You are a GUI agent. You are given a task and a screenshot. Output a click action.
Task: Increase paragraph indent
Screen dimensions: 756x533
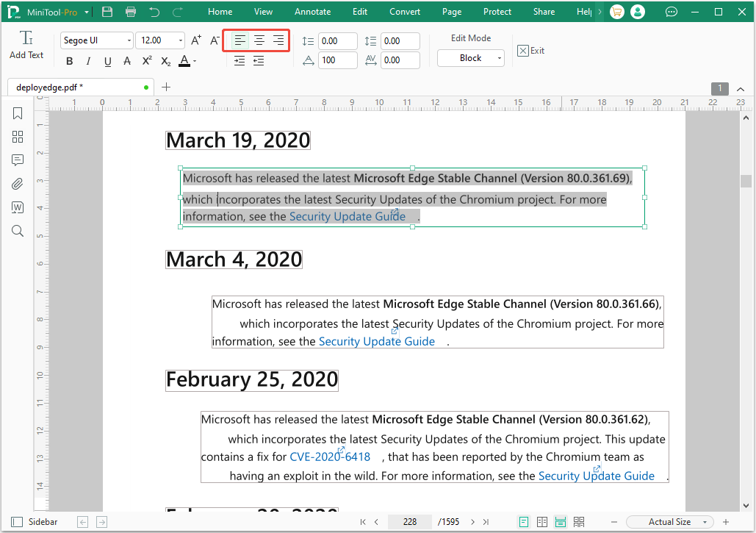[x=240, y=61]
